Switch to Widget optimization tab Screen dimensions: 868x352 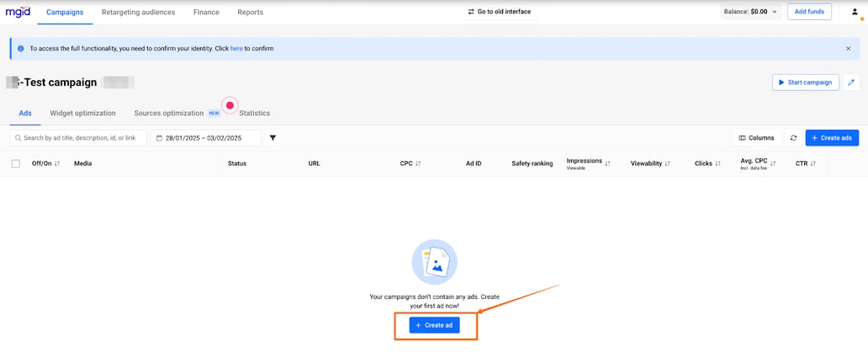pos(82,113)
